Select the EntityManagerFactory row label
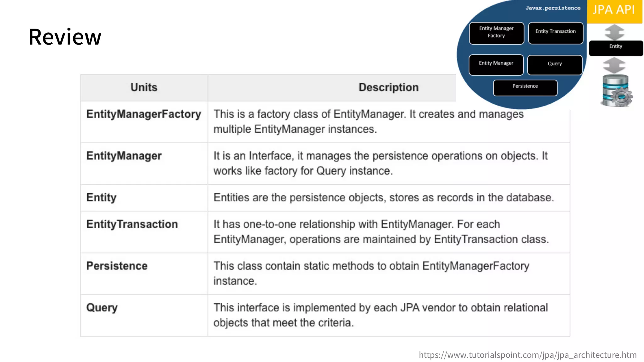 [144, 114]
